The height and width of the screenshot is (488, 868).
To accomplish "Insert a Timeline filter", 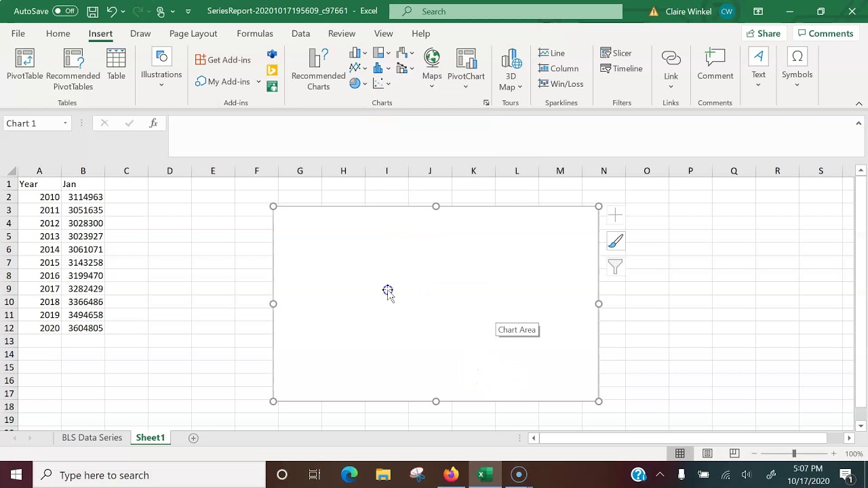I will [621, 68].
